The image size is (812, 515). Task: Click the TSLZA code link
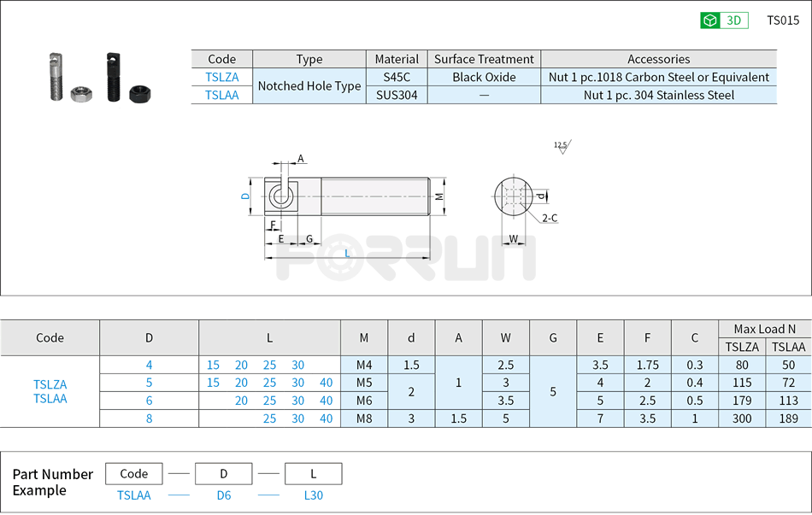click(x=222, y=77)
